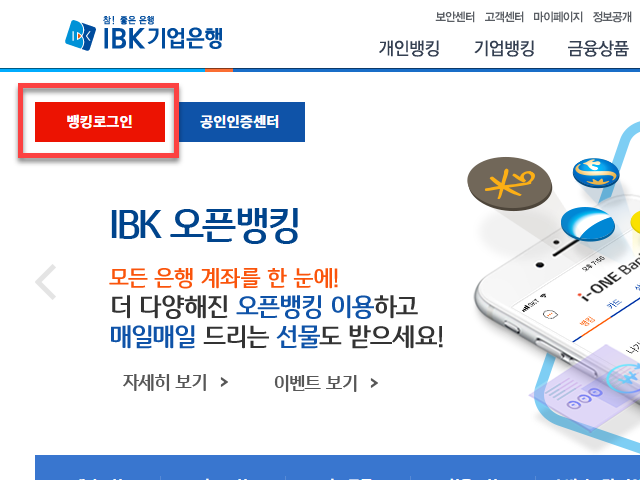Image resolution: width=640 pixels, height=480 pixels.
Task: Click 자세히 보기 link
Action: pyautogui.click(x=165, y=382)
